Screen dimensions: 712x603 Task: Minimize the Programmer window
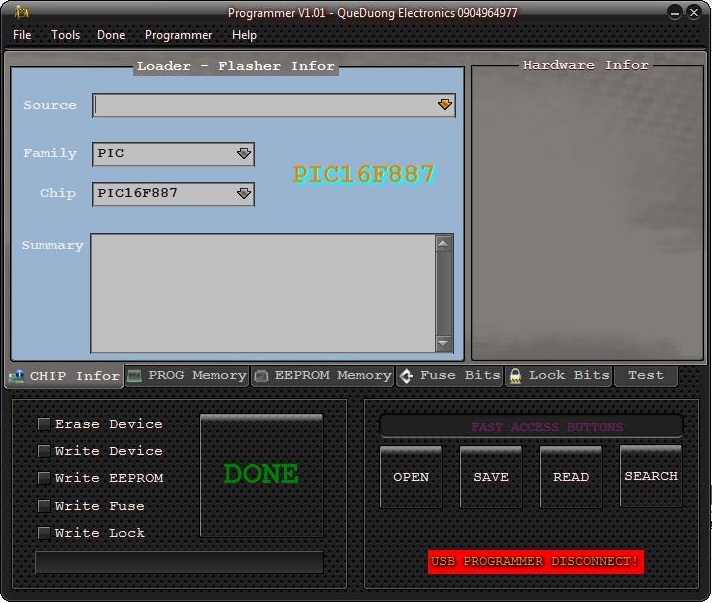[x=675, y=12]
